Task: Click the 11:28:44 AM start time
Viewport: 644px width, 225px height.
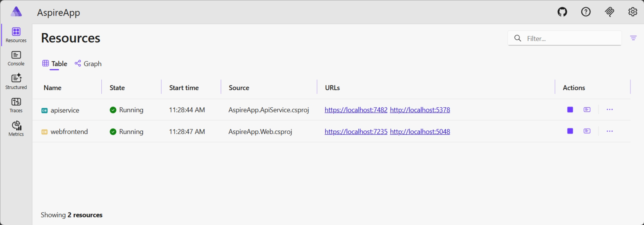Action: pos(187,110)
